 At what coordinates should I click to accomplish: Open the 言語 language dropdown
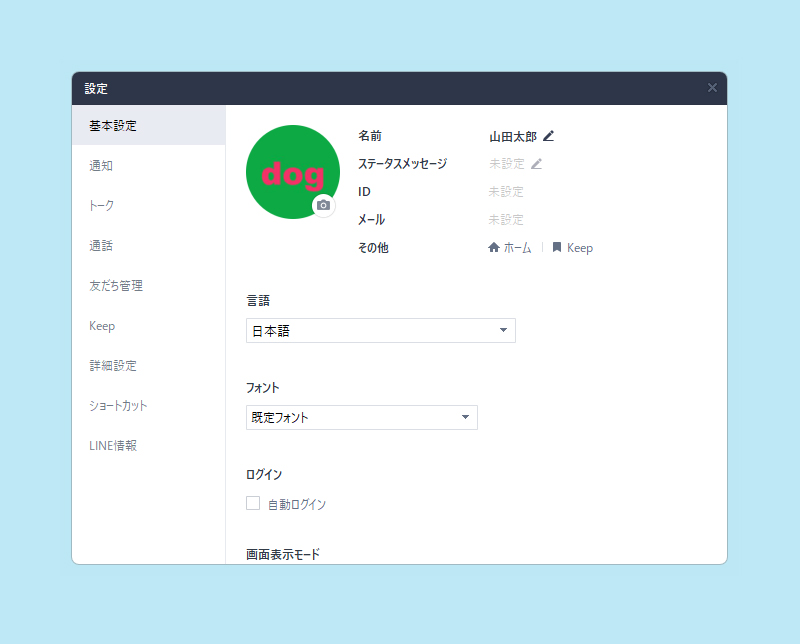click(380, 330)
